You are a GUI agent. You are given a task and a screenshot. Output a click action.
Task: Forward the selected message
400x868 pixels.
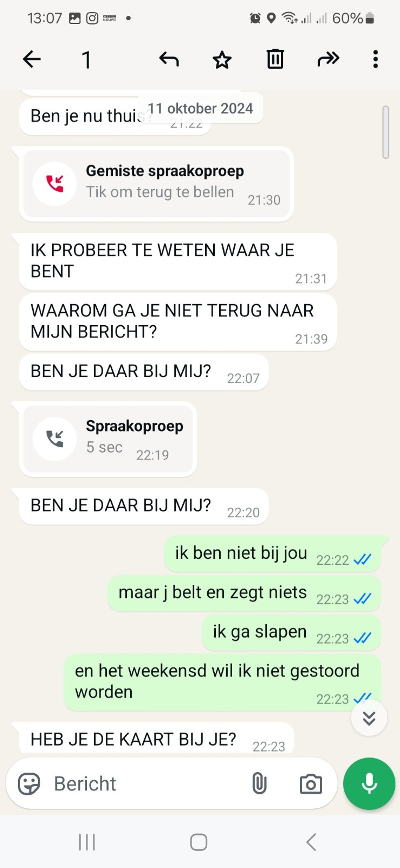pos(328,59)
